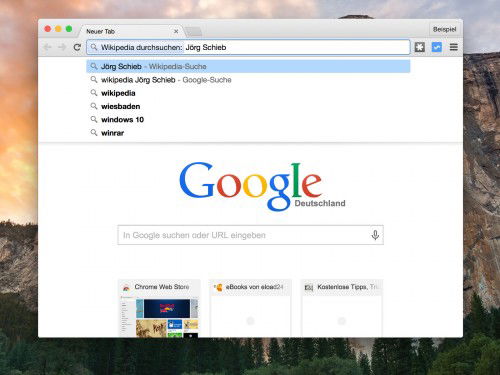Click the Chrome Web Store favicon
500x375 pixels.
(x=126, y=287)
